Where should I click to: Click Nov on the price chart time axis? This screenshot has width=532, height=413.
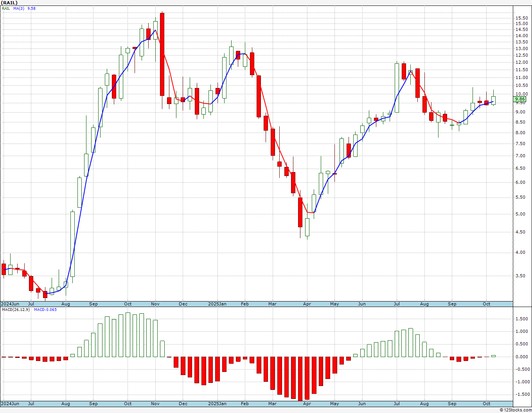click(x=155, y=304)
